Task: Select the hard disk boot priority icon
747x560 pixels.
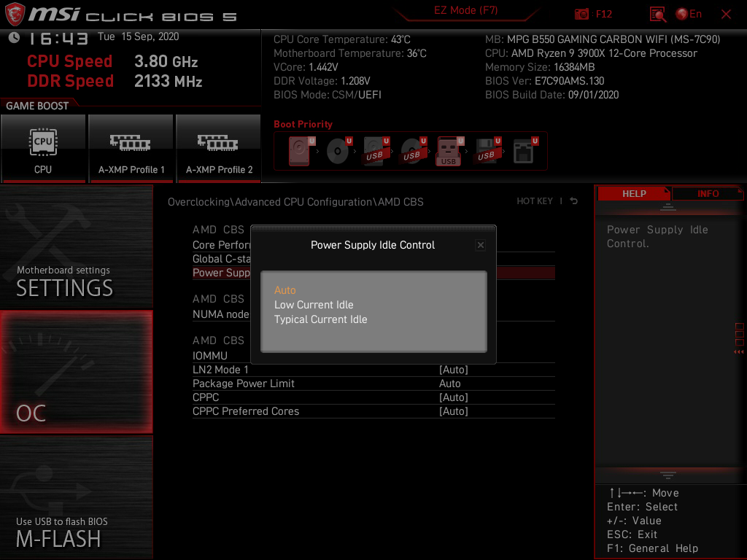Action: [x=300, y=151]
